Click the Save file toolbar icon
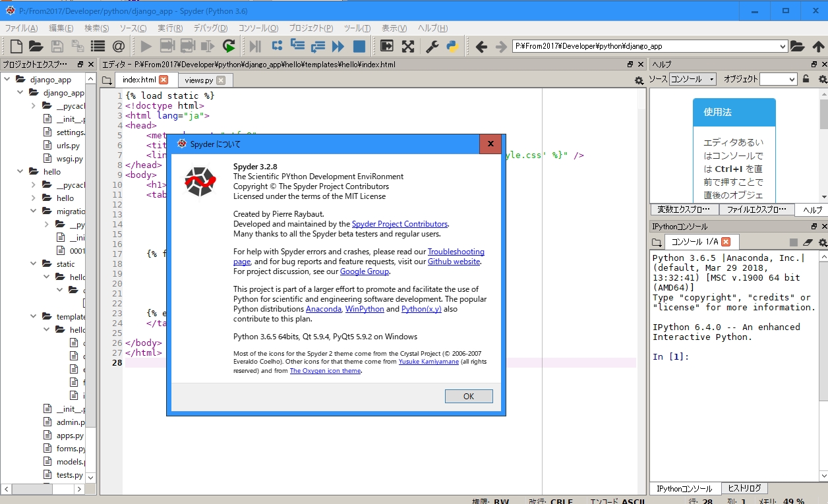This screenshot has width=828, height=504. 57,46
